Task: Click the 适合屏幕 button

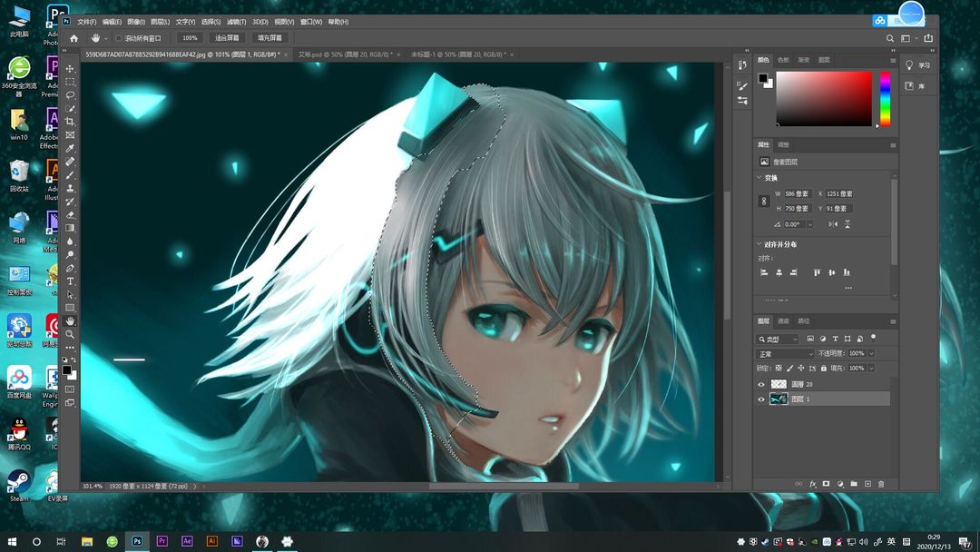Action: [227, 38]
